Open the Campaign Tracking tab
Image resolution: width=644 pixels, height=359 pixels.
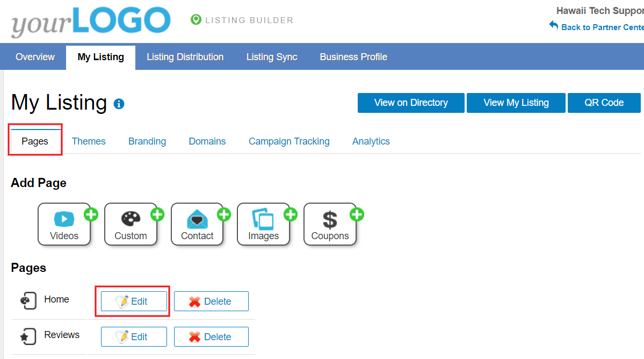coord(289,141)
